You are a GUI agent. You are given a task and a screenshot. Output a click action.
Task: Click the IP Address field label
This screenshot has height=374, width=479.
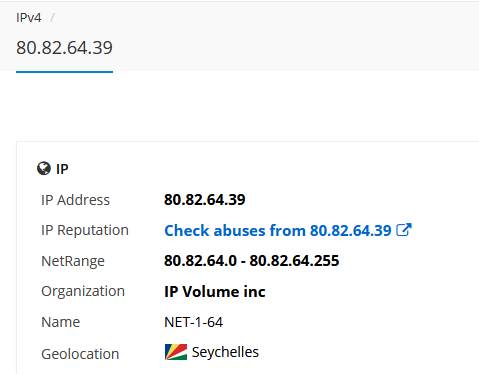[75, 200]
